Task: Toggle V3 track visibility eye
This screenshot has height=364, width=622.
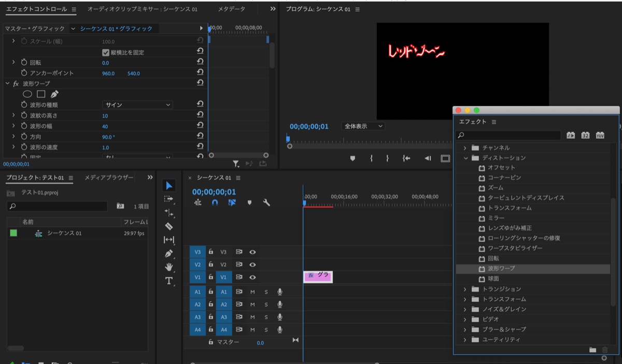Action: 253,252
